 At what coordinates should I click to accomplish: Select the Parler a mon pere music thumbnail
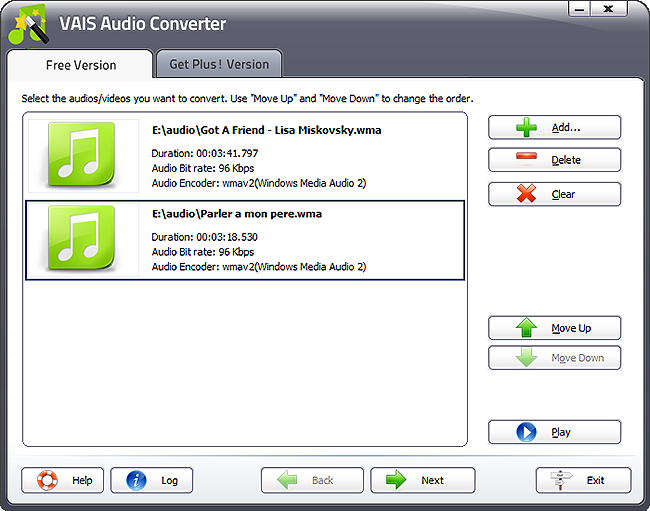(x=83, y=240)
